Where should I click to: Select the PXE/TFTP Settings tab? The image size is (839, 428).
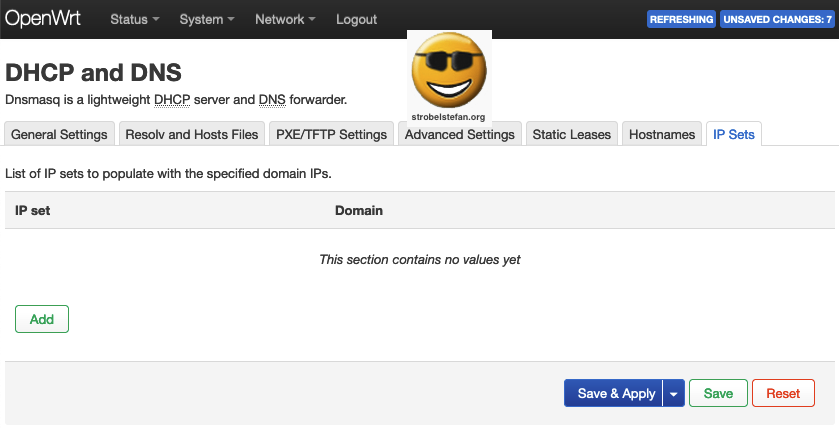[331, 134]
